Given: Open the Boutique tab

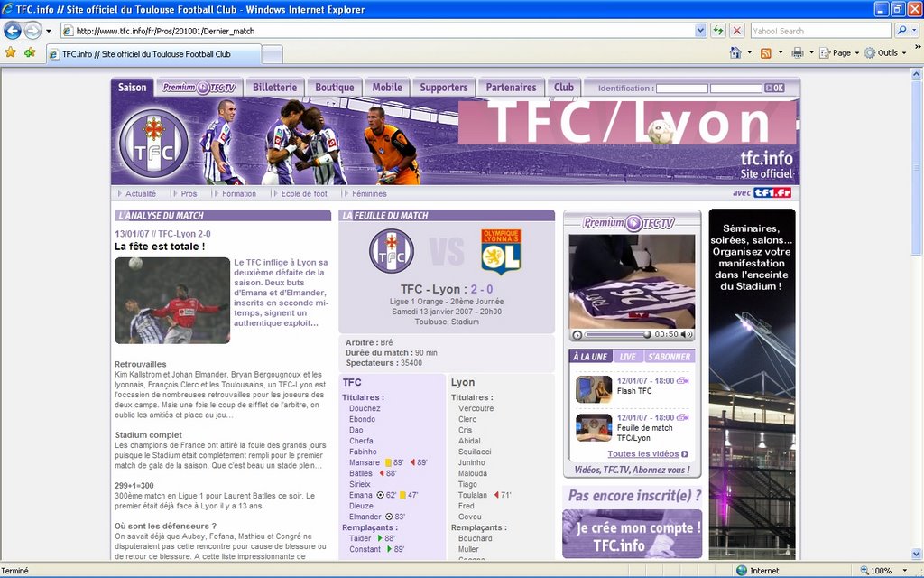Looking at the screenshot, I should (334, 88).
